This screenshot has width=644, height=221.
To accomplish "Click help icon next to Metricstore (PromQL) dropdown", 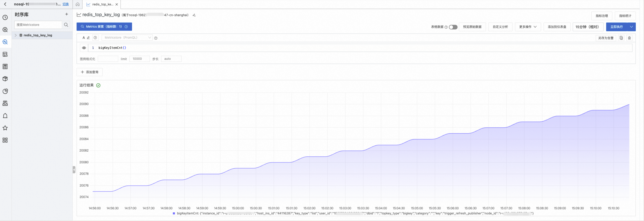I will (156, 38).
